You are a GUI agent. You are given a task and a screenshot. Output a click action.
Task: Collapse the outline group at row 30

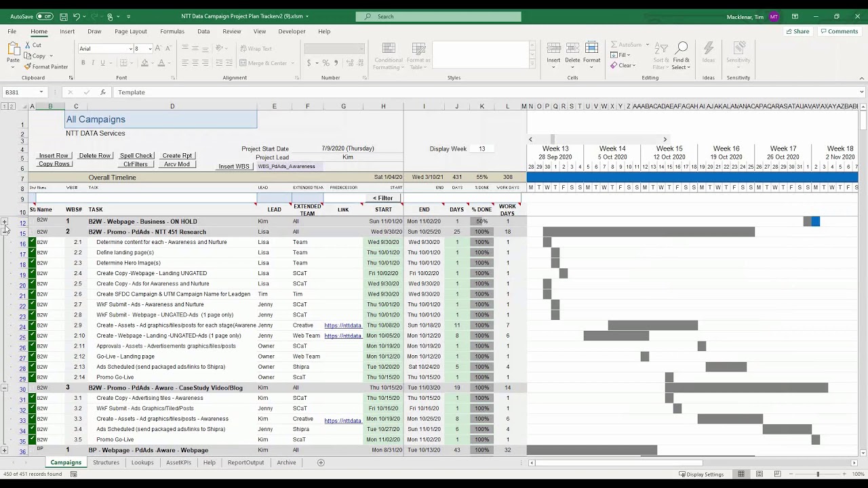click(4, 388)
